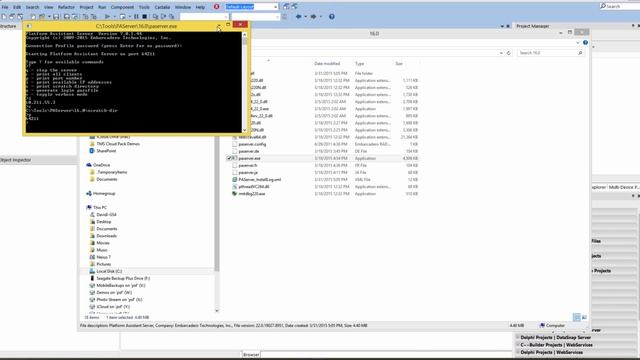This screenshot has height=360, width=640.
Task: Click the red circular icon beside Help
Action: pos(216,7)
